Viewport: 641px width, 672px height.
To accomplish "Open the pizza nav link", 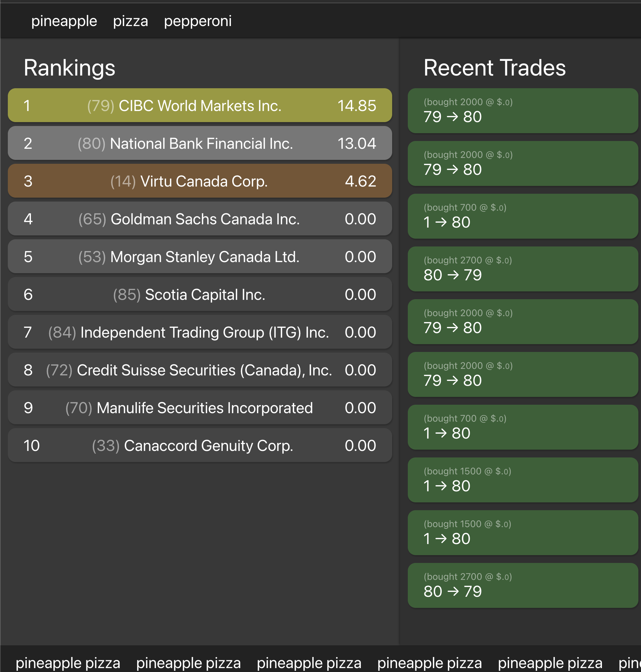I will 131,21.
